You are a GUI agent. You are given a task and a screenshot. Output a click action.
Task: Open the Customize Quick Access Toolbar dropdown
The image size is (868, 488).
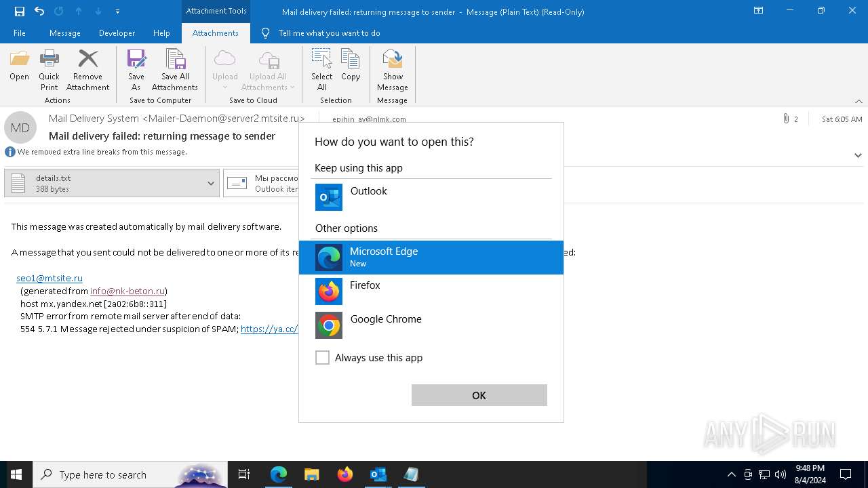click(117, 12)
